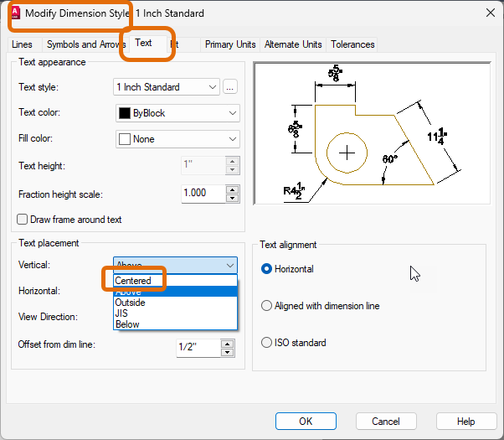The width and height of the screenshot is (504, 440).
Task: Open the Text style dropdown
Action: (167, 87)
